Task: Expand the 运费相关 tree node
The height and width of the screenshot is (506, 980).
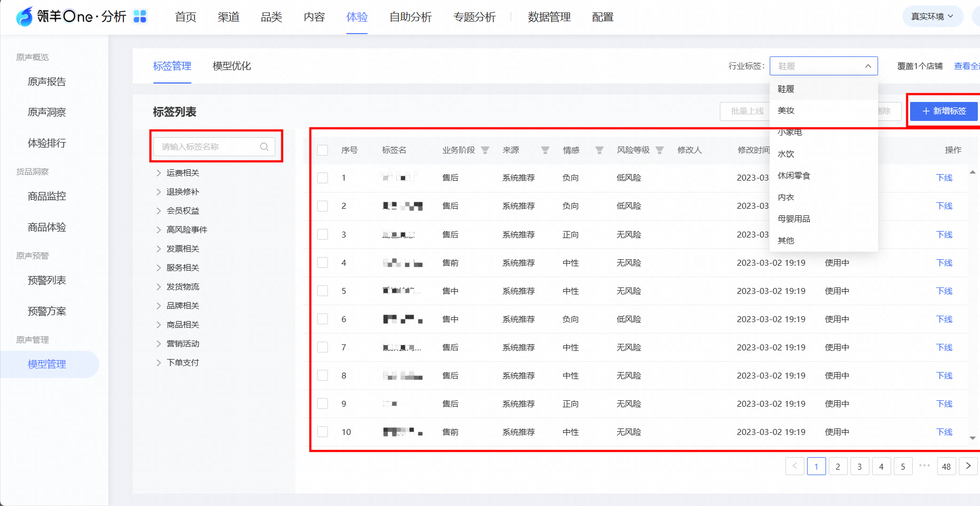Action: click(159, 173)
